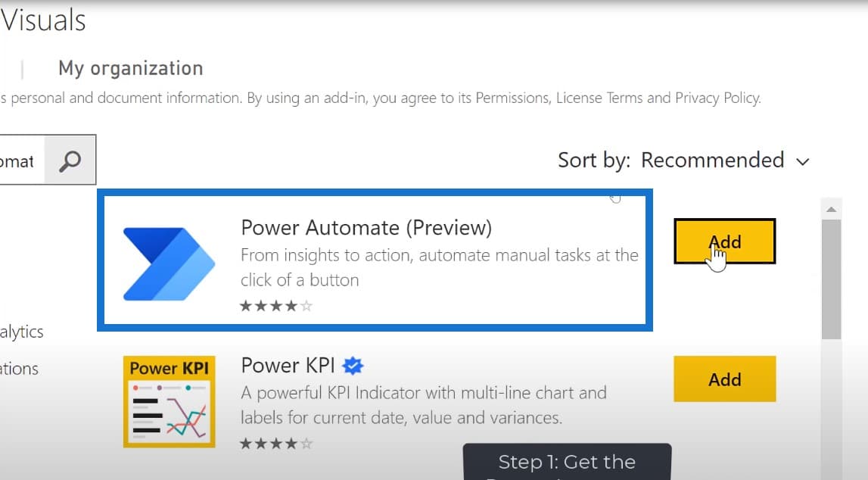The width and height of the screenshot is (868, 480).
Task: Click the Step 1 caption tooltip
Action: pos(567,461)
